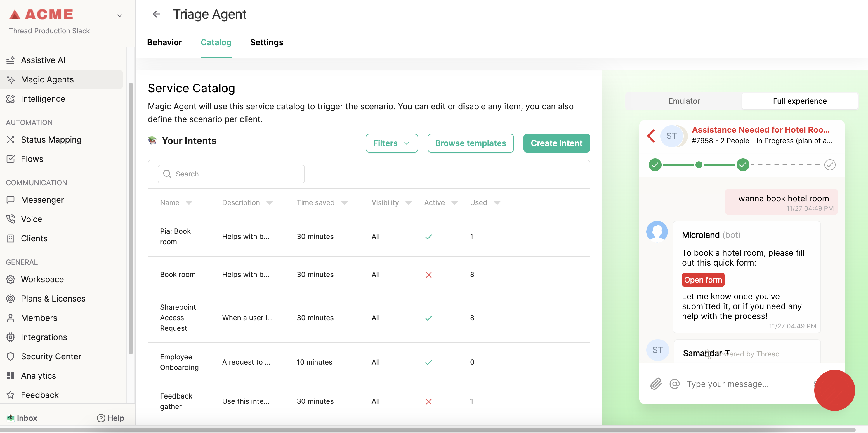Toggle active status of Feedback gather intent
Screen dimensions: 868x433
(428, 401)
